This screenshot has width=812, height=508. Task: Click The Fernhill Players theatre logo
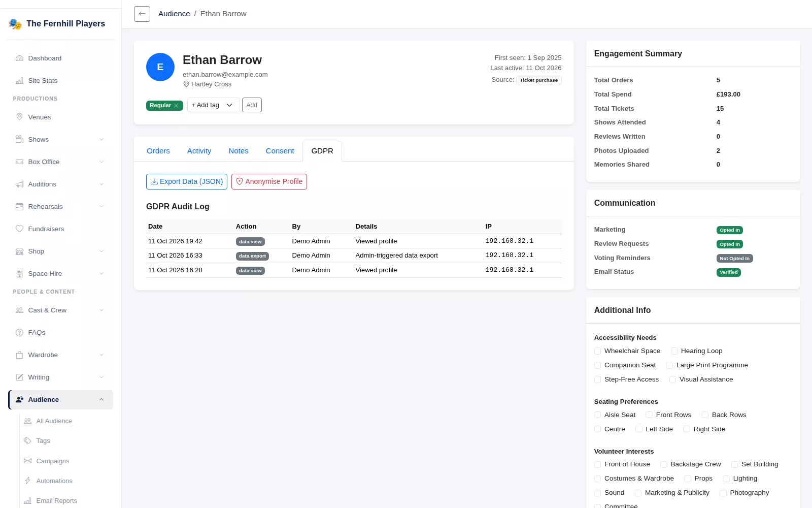[x=15, y=24]
